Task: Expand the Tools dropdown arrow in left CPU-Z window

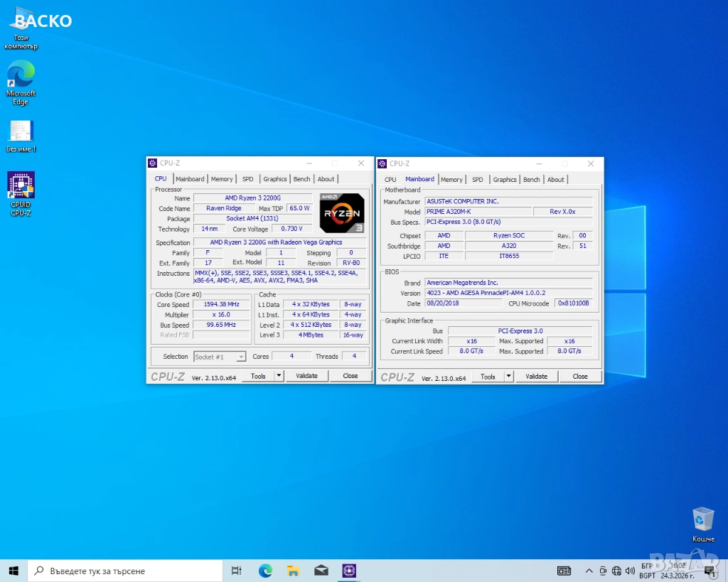Action: (x=279, y=376)
